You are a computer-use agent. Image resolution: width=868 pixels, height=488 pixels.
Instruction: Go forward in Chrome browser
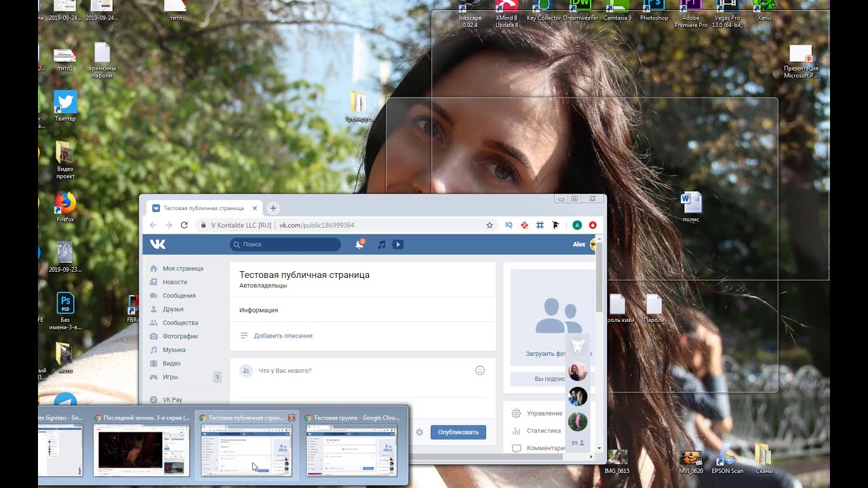click(168, 225)
